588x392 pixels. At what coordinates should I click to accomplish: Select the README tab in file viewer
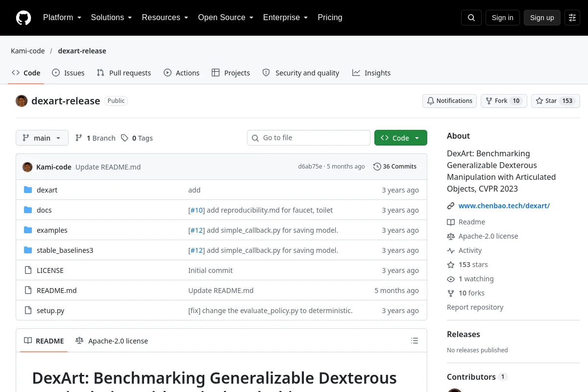(44, 341)
